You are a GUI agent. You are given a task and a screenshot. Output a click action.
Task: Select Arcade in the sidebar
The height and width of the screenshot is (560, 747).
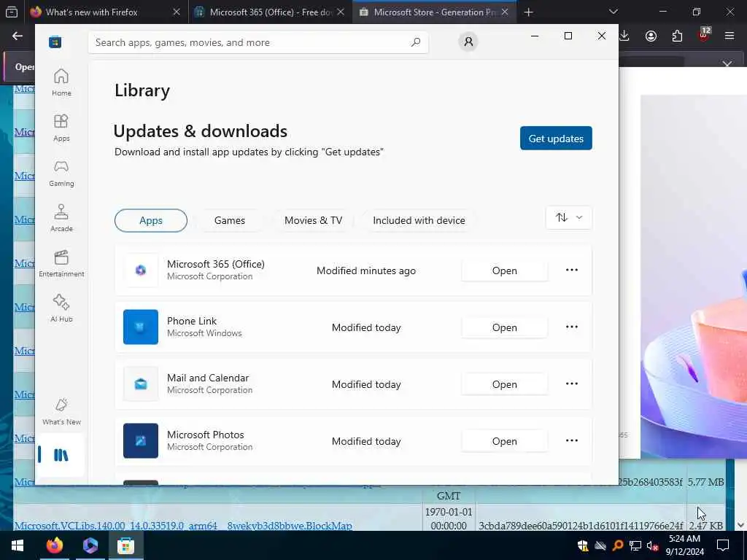click(x=61, y=218)
